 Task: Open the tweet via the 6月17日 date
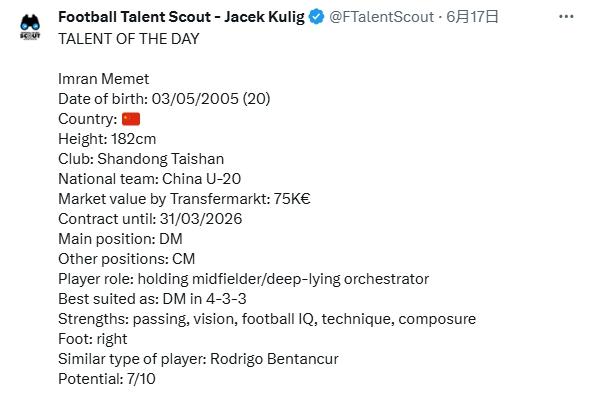pos(473,17)
